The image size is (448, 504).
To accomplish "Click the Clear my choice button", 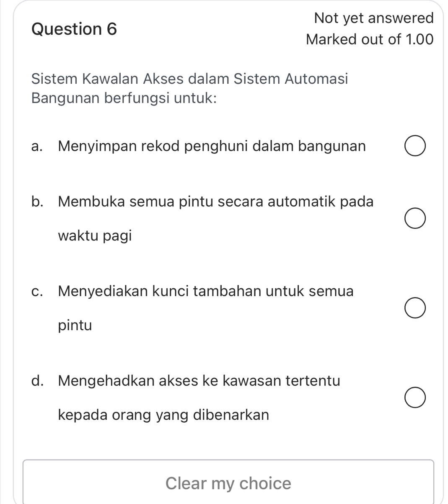I will click(x=228, y=483).
